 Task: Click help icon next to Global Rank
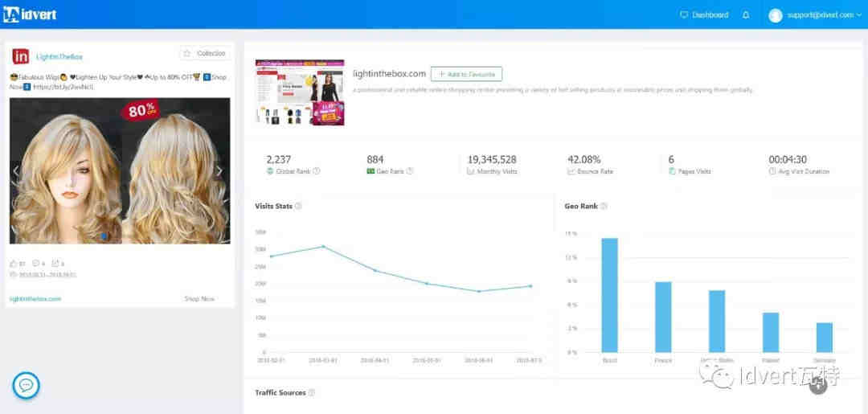pyautogui.click(x=317, y=171)
